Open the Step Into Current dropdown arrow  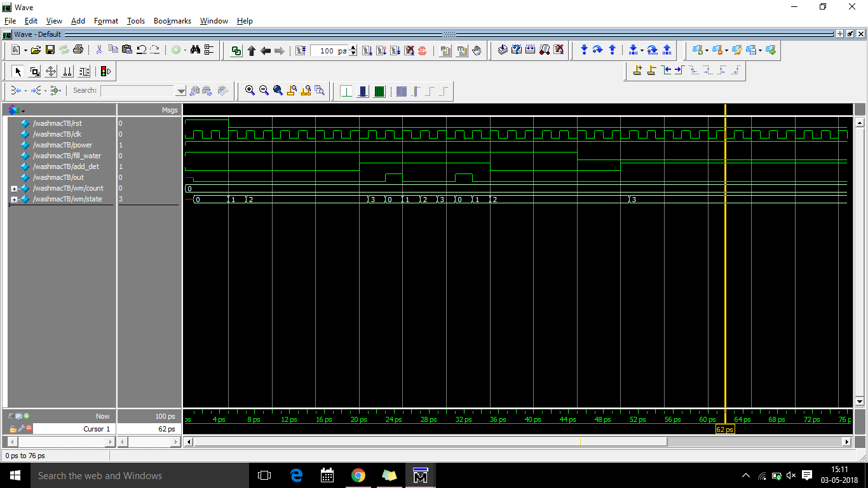[641, 50]
